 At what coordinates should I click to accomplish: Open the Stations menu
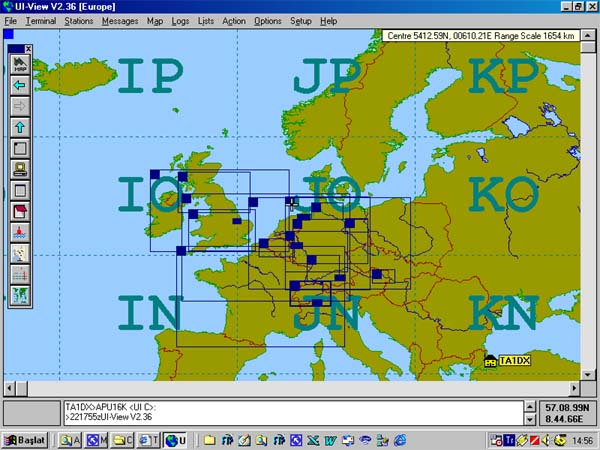[78, 21]
